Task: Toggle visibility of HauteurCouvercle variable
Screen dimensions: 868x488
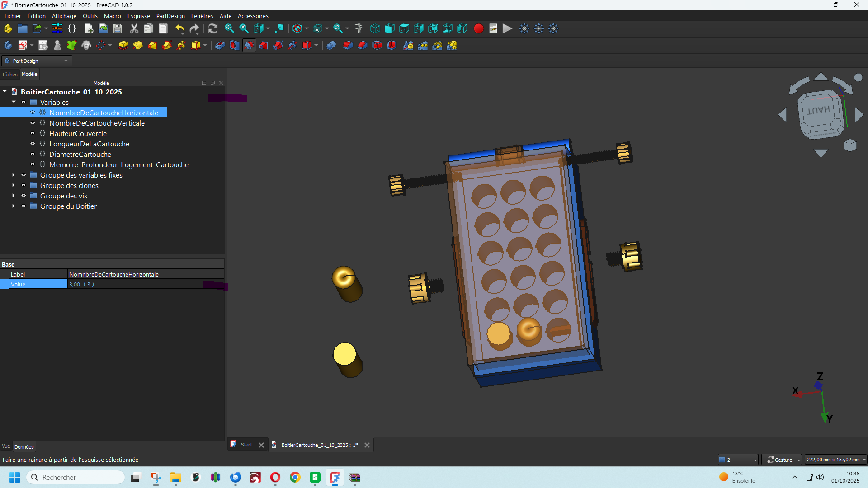Action: 33,133
